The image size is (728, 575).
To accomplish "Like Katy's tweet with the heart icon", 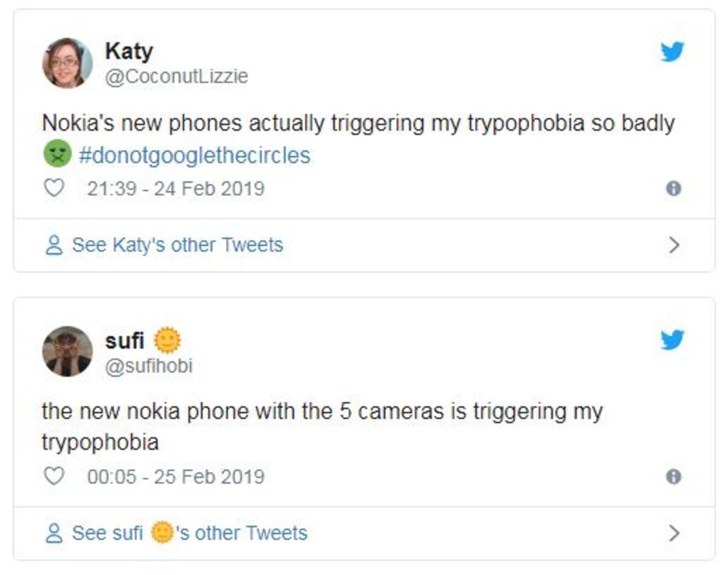I will click(55, 188).
